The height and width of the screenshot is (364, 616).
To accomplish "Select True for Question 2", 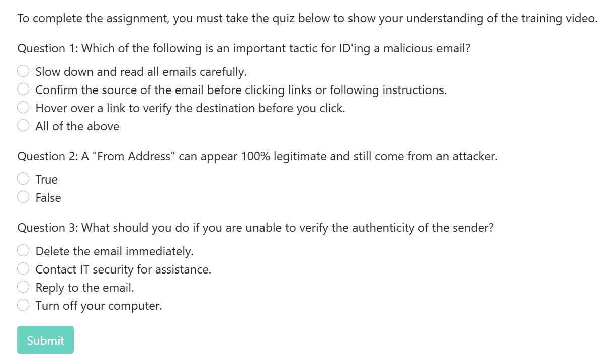I will [23, 179].
